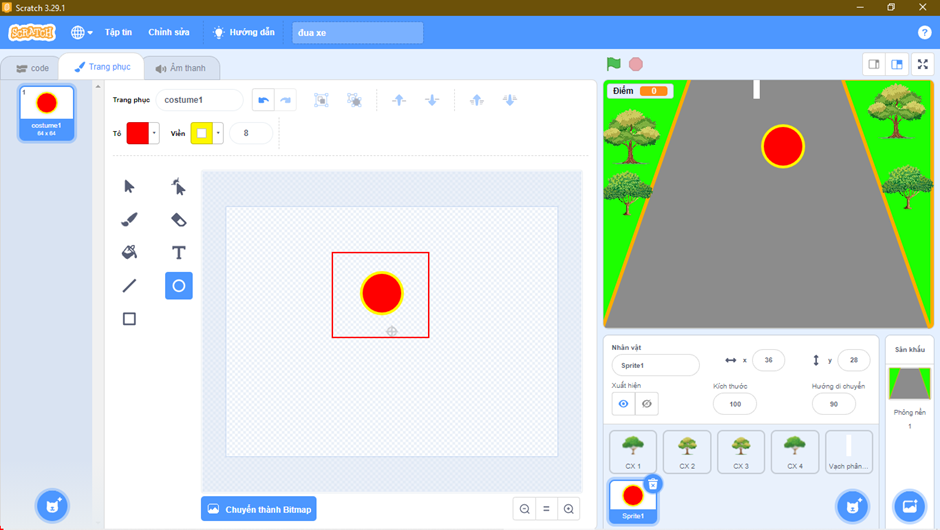This screenshot has height=530, width=940.
Task: Open the Tô fill color dropdown
Action: [154, 133]
